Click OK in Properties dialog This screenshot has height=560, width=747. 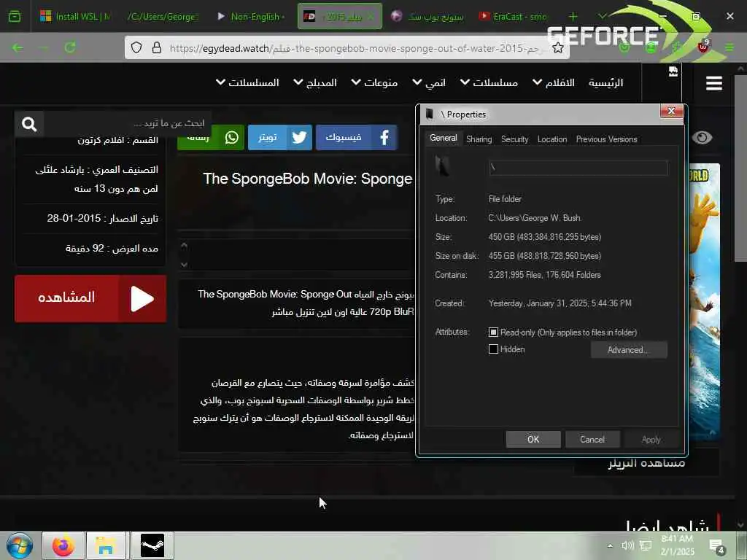(x=533, y=439)
